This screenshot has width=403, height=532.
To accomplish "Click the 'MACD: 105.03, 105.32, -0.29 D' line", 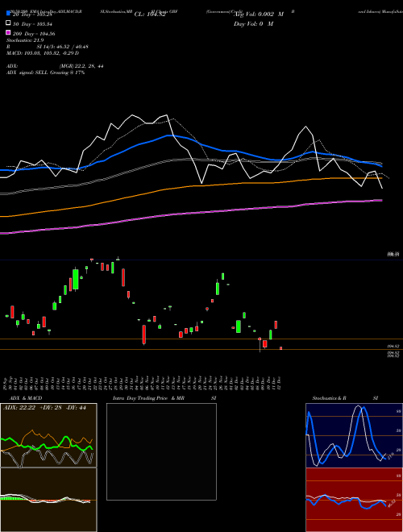I will 43,53.
